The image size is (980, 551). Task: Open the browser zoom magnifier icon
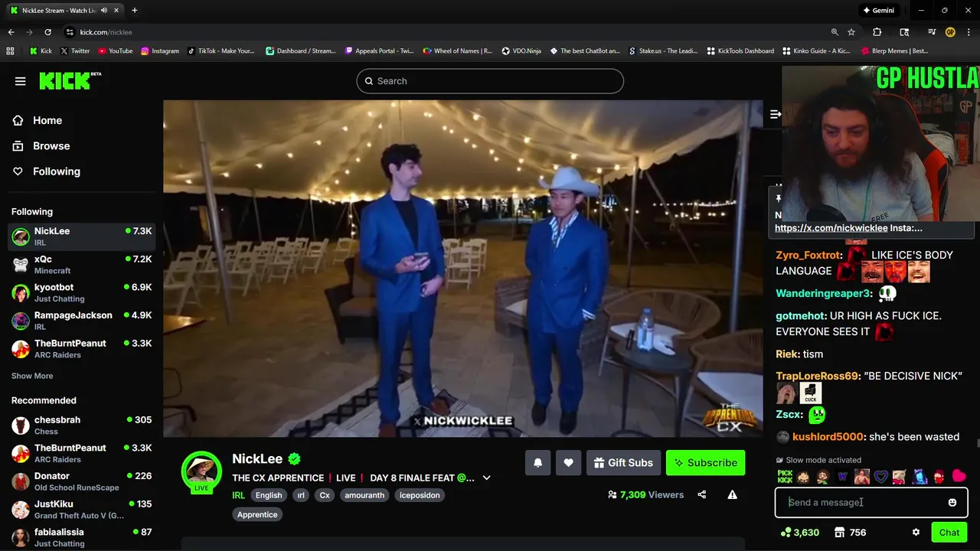835,32
